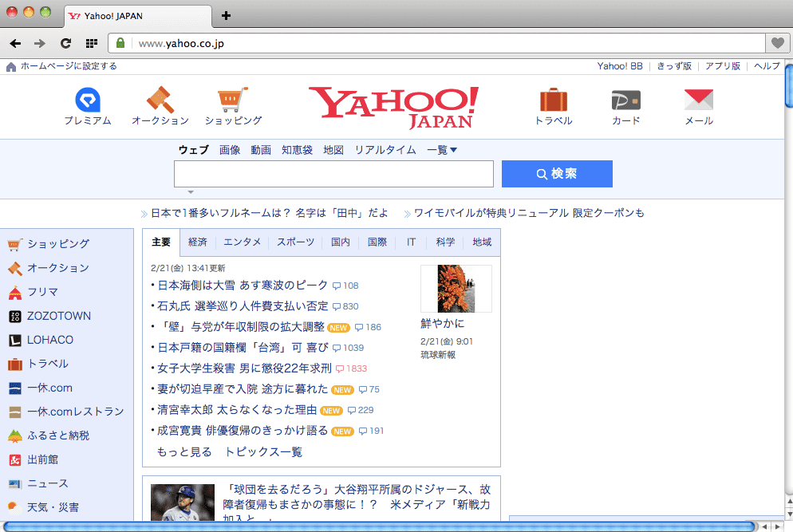This screenshot has width=793, height=532.
Task: Open the きっず版 link
Action: 674,66
